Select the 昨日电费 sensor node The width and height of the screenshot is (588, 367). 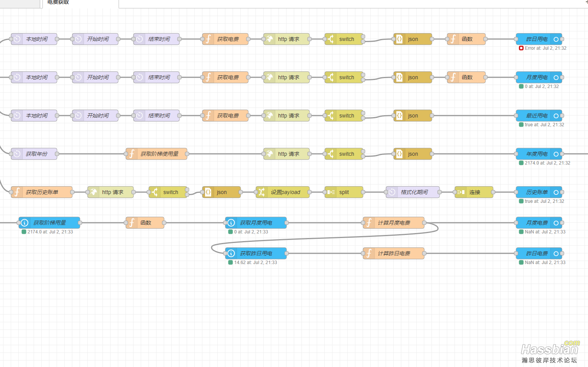click(x=539, y=253)
